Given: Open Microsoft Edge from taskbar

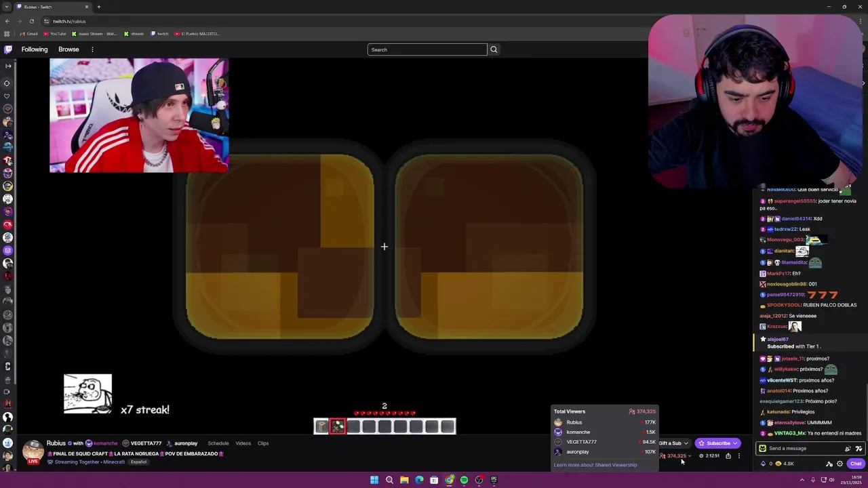Looking at the screenshot, I should (419, 480).
